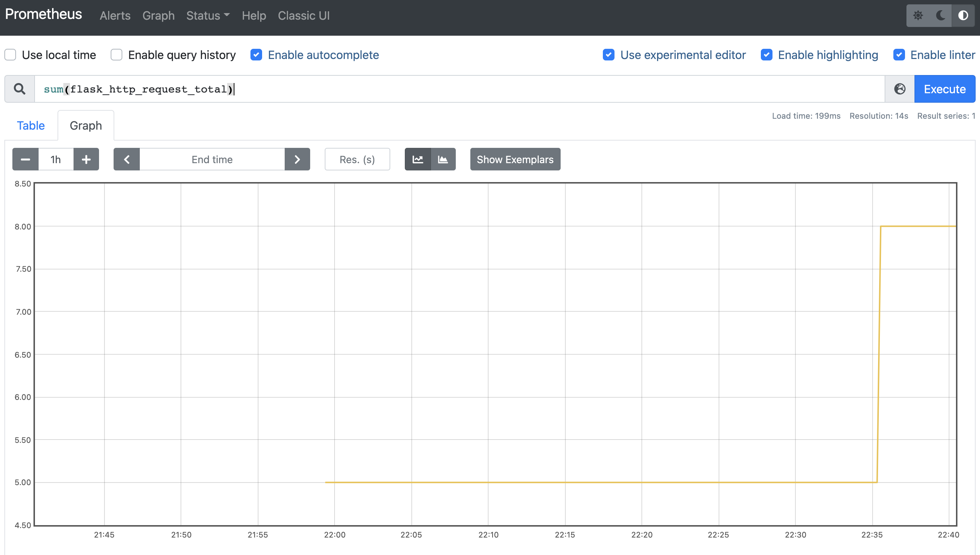Select the auto contrast theme icon
980x555 pixels.
963,15
